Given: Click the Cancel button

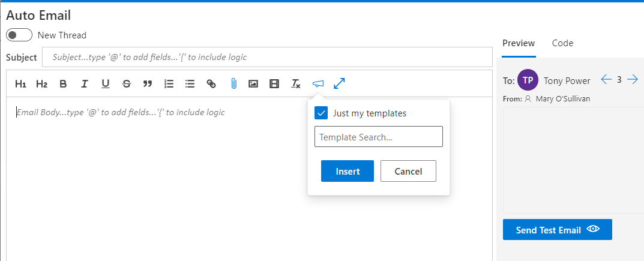Looking at the screenshot, I should point(408,171).
